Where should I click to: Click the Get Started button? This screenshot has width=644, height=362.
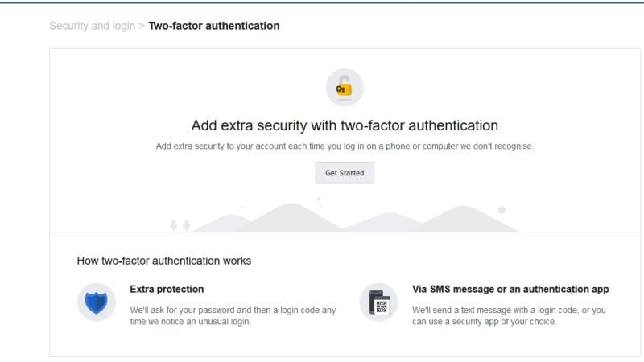coord(345,173)
